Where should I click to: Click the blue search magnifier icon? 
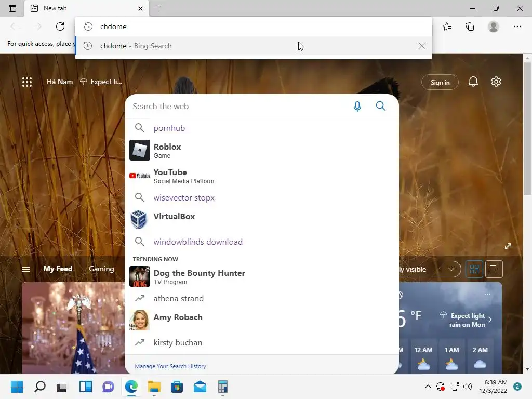click(381, 106)
